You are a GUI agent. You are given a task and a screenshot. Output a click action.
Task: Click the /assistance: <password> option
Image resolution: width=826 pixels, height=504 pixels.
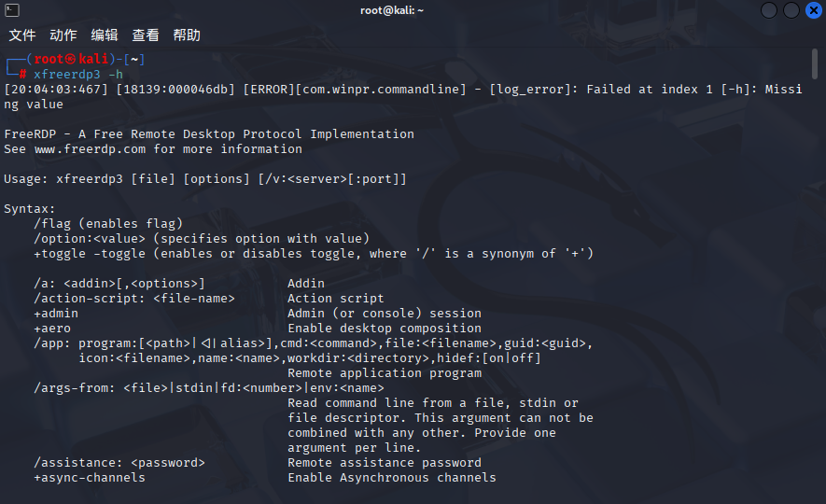pos(119,463)
